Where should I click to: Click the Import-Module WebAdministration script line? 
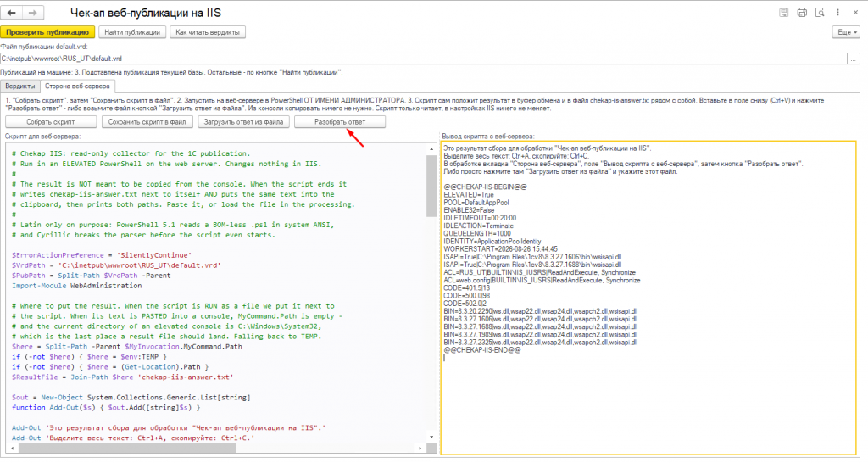point(77,286)
